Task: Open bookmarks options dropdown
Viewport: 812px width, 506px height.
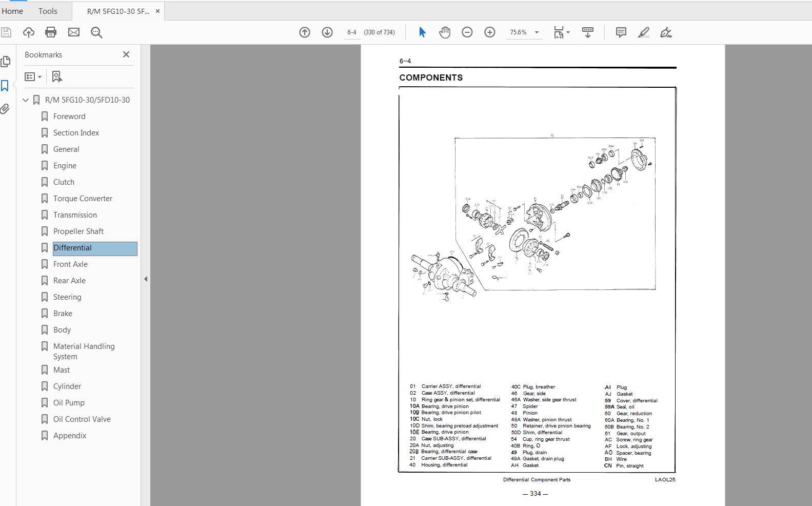Action: (33, 76)
